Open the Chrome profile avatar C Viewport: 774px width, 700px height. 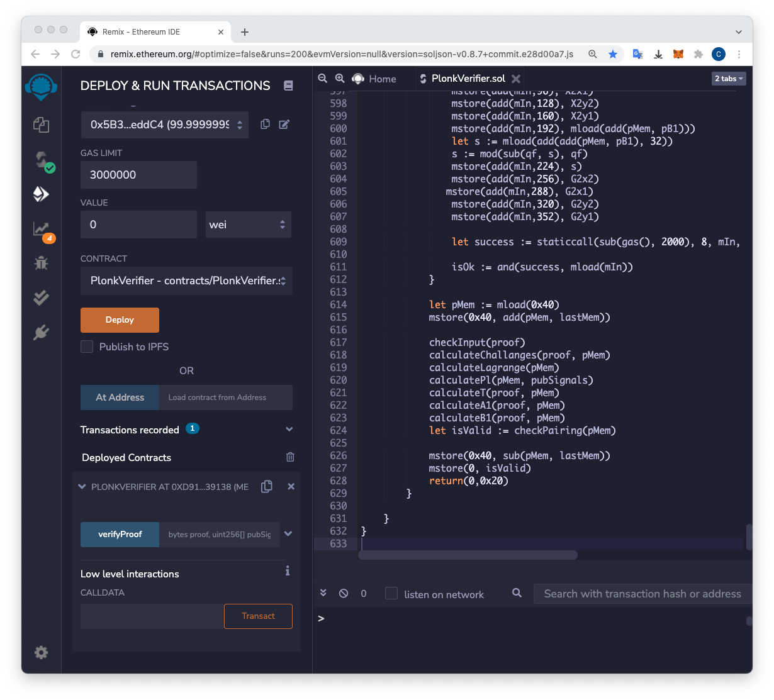click(719, 54)
